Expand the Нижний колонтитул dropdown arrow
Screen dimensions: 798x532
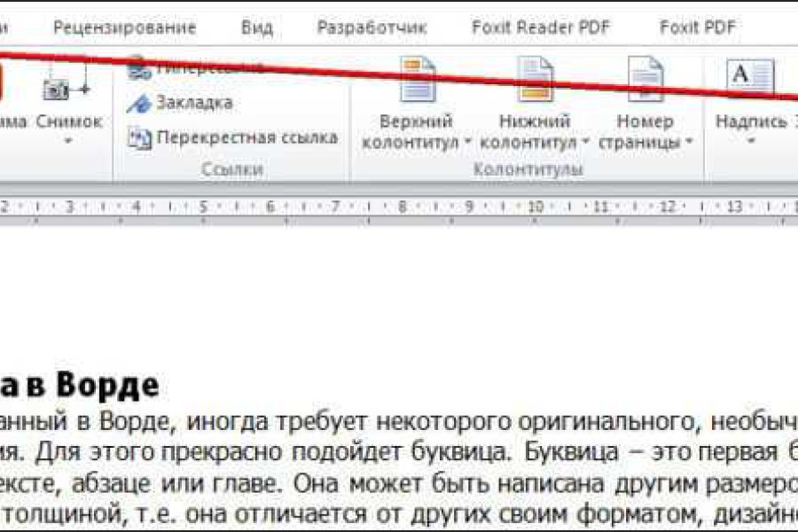[x=586, y=142]
